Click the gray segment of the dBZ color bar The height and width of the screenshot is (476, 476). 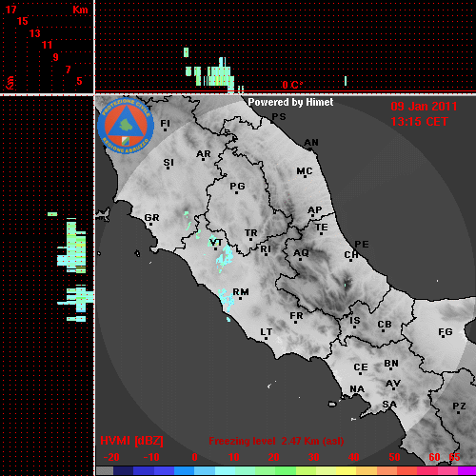105,470
